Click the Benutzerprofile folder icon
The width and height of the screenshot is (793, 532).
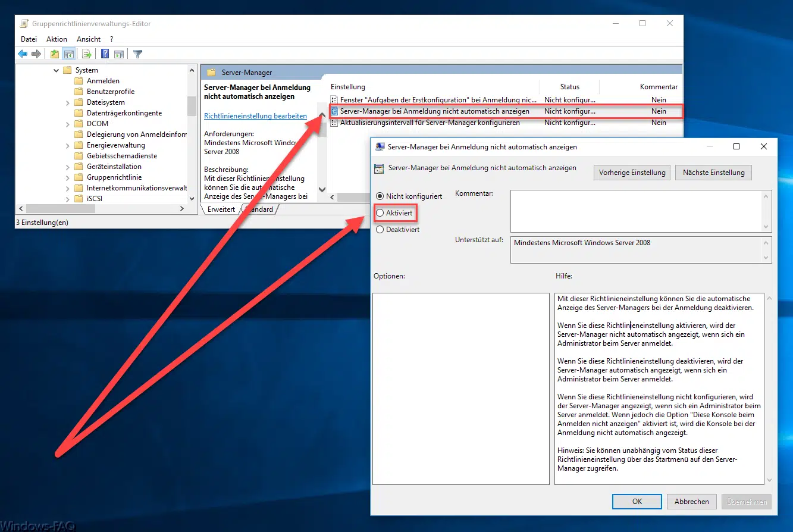tap(79, 92)
